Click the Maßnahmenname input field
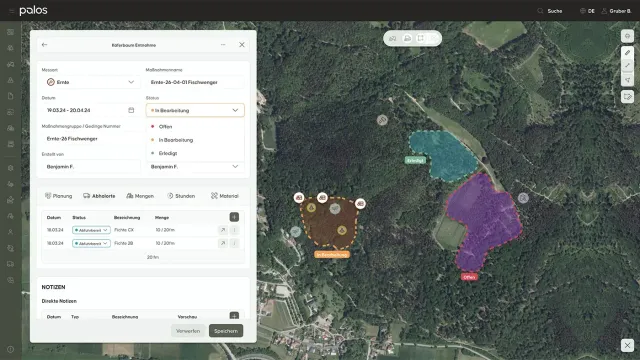Screen dimensions: 640x360 pos(195,82)
